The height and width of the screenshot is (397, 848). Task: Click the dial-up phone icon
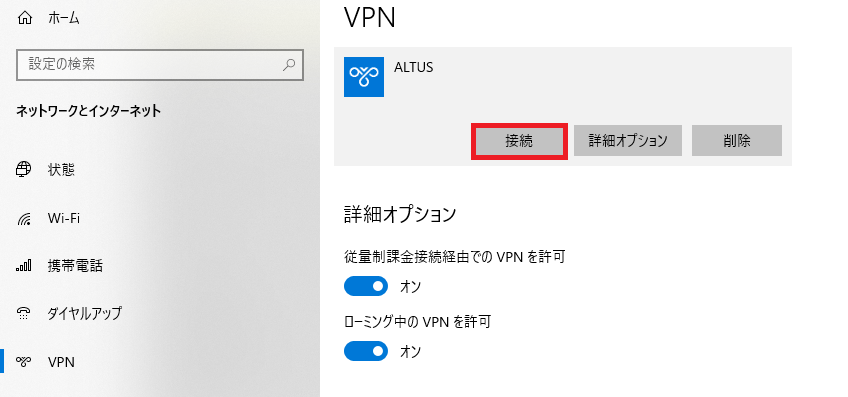pyautogui.click(x=24, y=313)
